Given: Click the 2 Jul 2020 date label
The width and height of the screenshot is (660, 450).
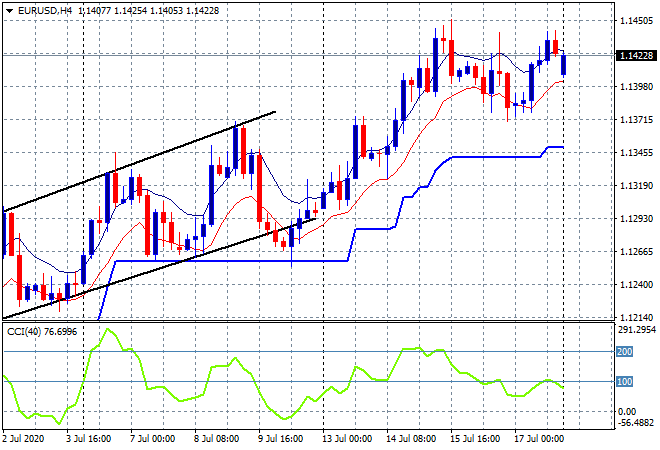Looking at the screenshot, I should click(x=23, y=439).
